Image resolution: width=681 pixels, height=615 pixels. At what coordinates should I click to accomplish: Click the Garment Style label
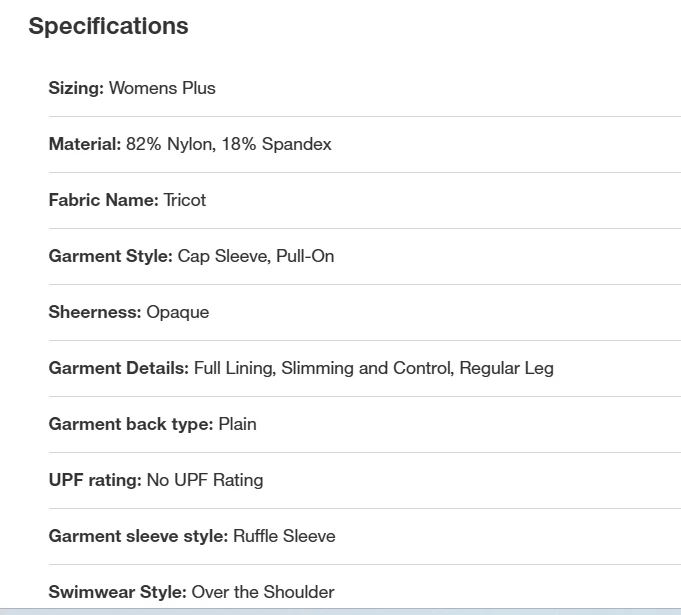pyautogui.click(x=110, y=256)
